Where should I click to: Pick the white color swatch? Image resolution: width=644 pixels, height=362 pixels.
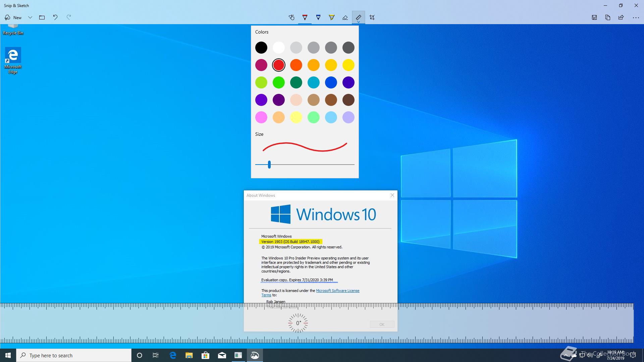tap(279, 48)
